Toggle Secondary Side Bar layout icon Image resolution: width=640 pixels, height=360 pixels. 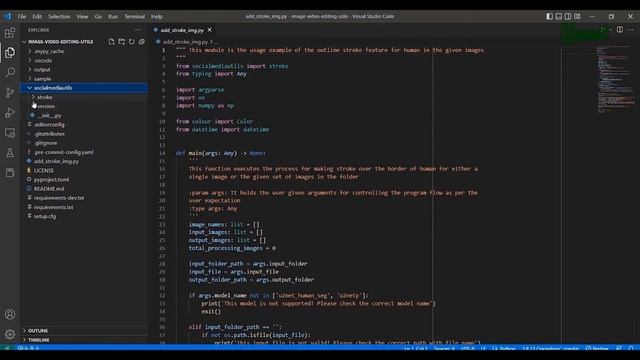click(x=568, y=16)
